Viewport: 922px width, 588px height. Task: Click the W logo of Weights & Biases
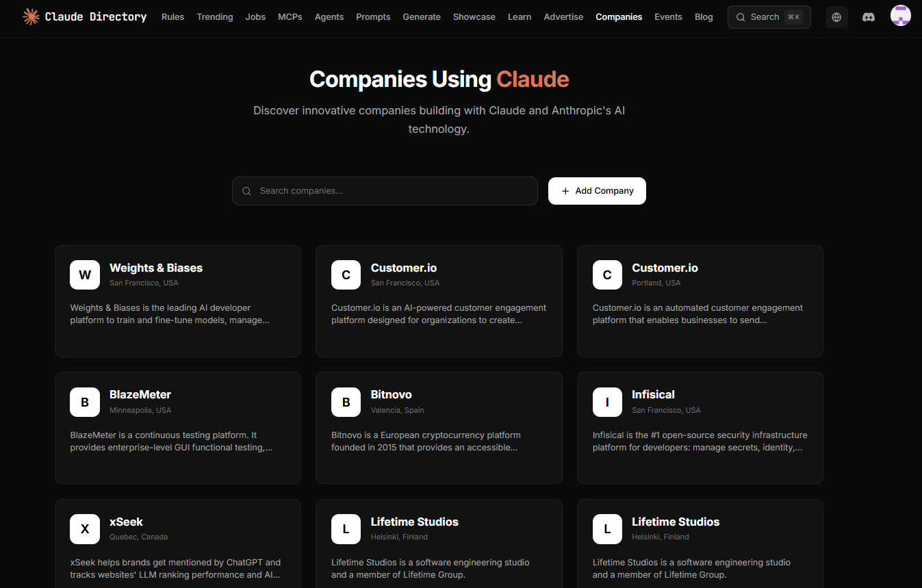[x=85, y=275]
